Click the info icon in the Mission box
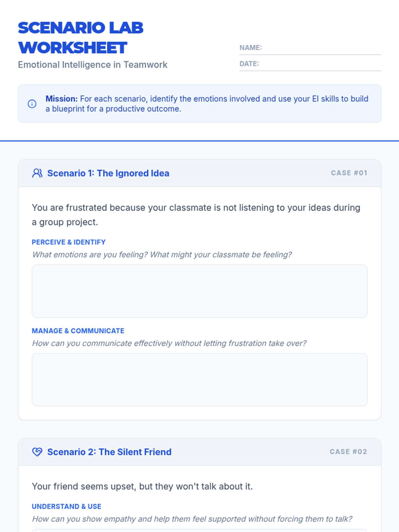 click(x=32, y=104)
